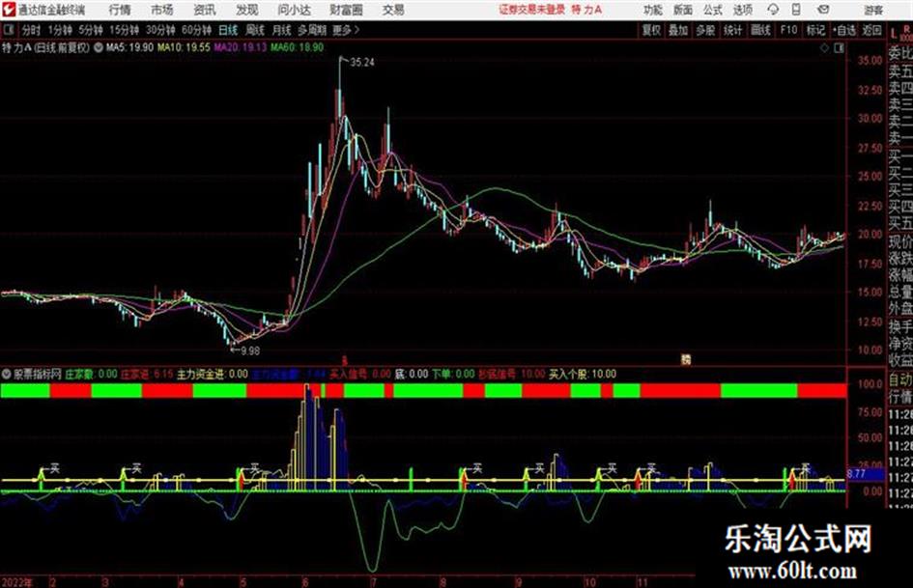913x588 pixels.
Task: Open the 选项 menu
Action: (x=743, y=10)
